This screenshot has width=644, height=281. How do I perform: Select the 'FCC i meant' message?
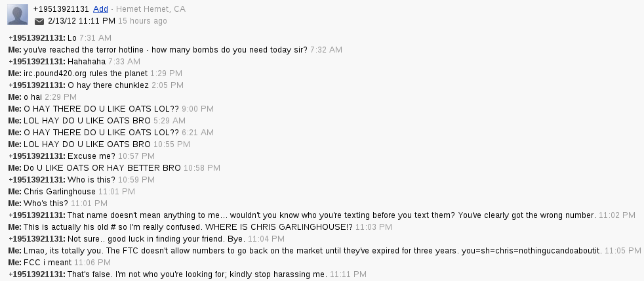coord(46,263)
